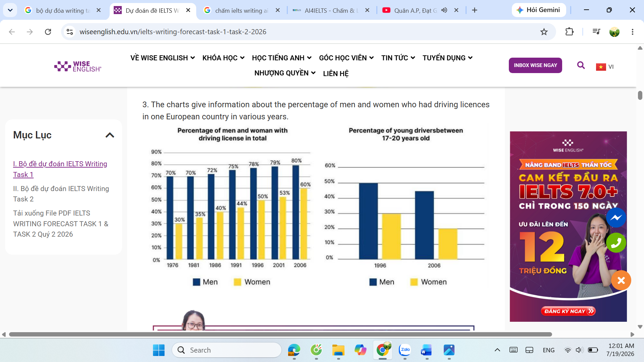Open Zalo from the taskbar
This screenshot has width=644, height=362.
coord(405,350)
